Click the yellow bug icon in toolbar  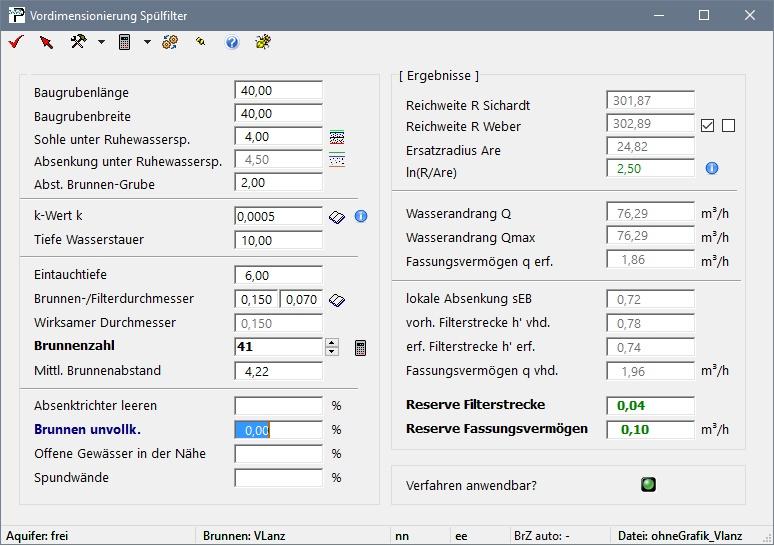pyautogui.click(x=263, y=42)
